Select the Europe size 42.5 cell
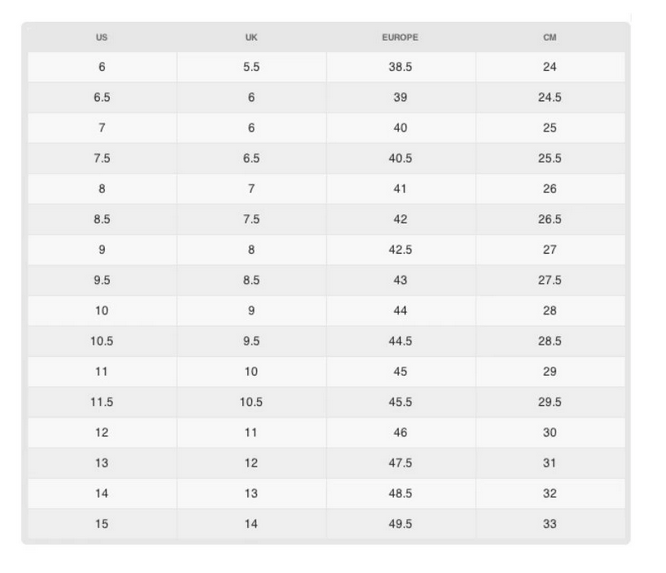 pos(400,250)
